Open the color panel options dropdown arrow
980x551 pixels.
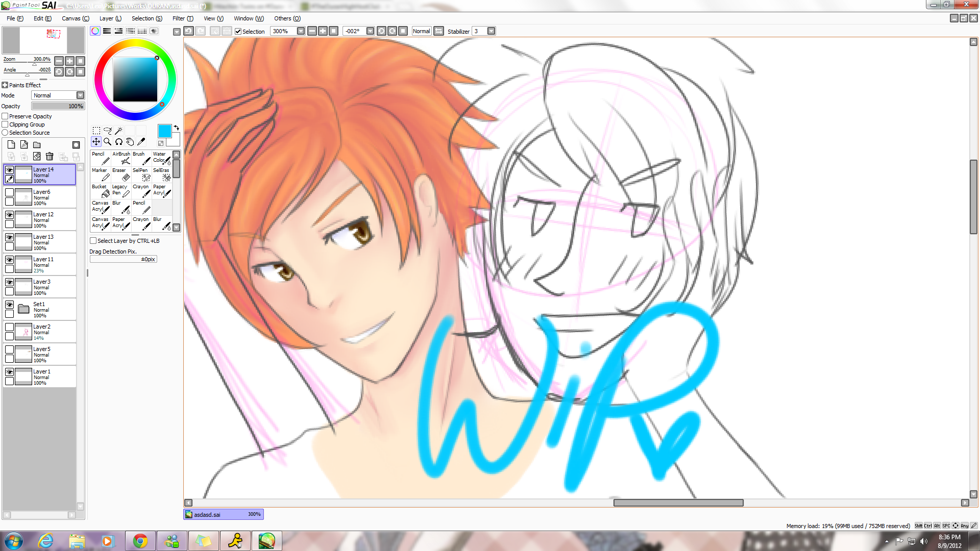click(x=177, y=32)
